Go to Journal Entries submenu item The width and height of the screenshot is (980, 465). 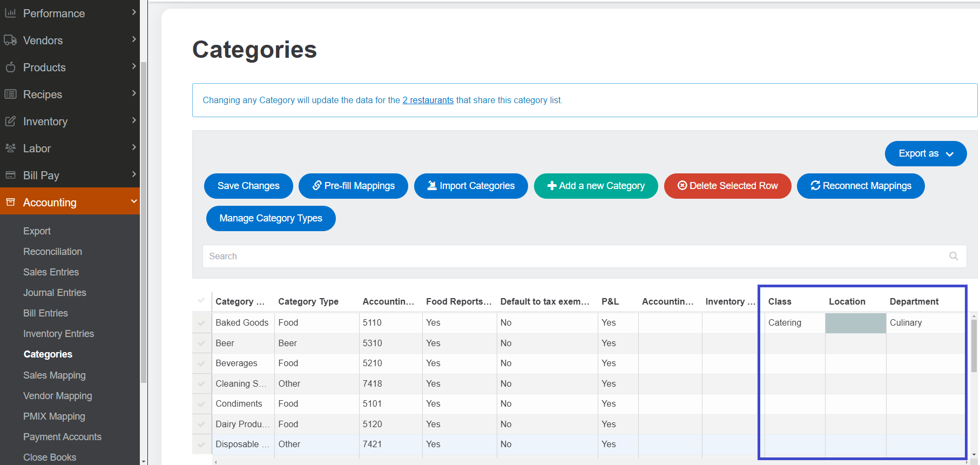[55, 292]
